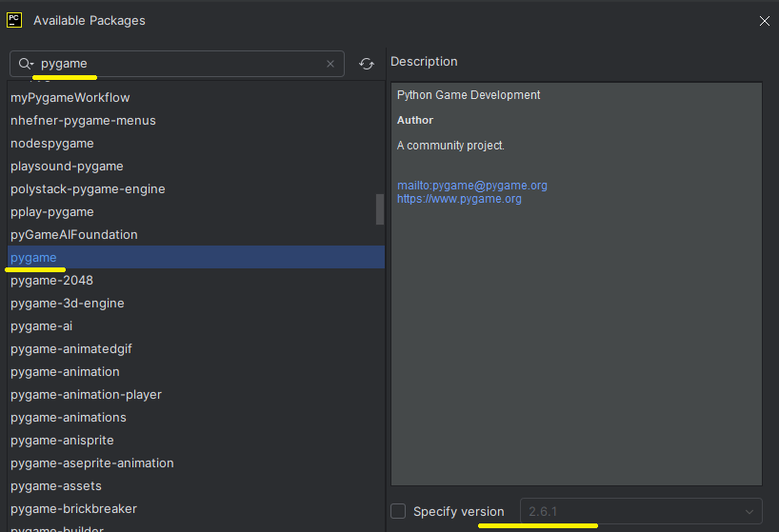The height and width of the screenshot is (532, 779).
Task: Open the mailto pygame@pygame.org link
Action: (471, 186)
